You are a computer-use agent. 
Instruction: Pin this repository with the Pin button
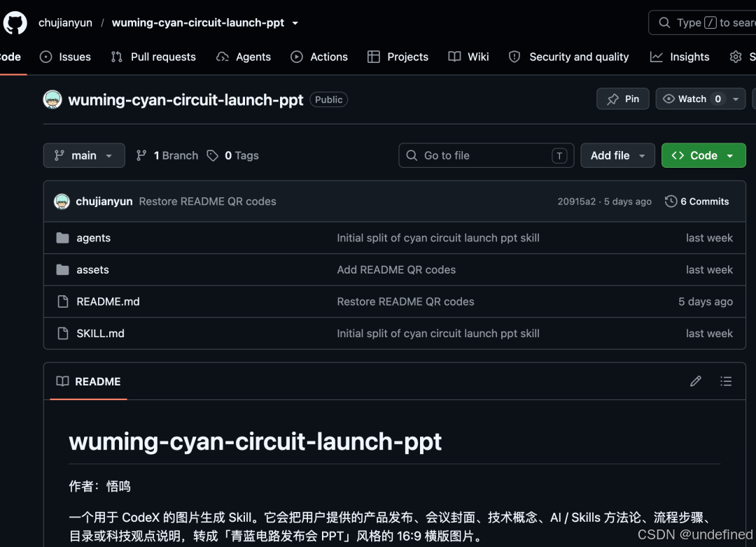[623, 99]
